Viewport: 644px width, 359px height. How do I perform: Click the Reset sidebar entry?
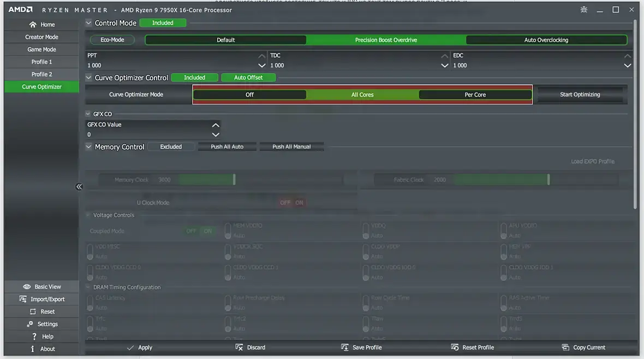point(41,311)
